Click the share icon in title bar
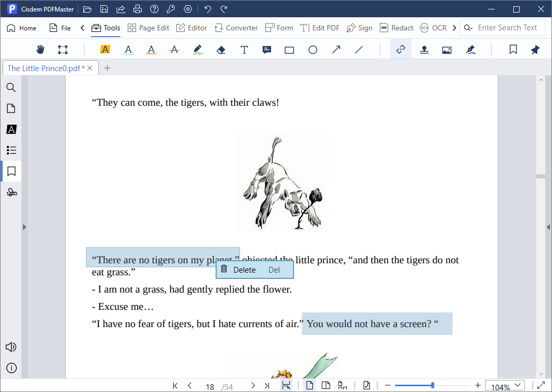This screenshot has height=392, width=552. coord(121,9)
